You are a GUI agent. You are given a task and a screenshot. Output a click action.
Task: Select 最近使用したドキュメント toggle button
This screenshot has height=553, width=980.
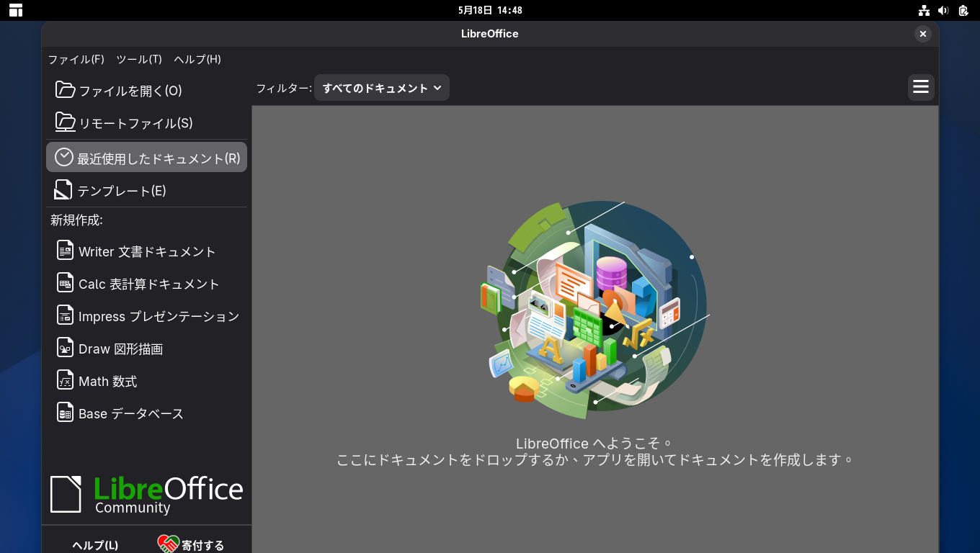pos(147,157)
